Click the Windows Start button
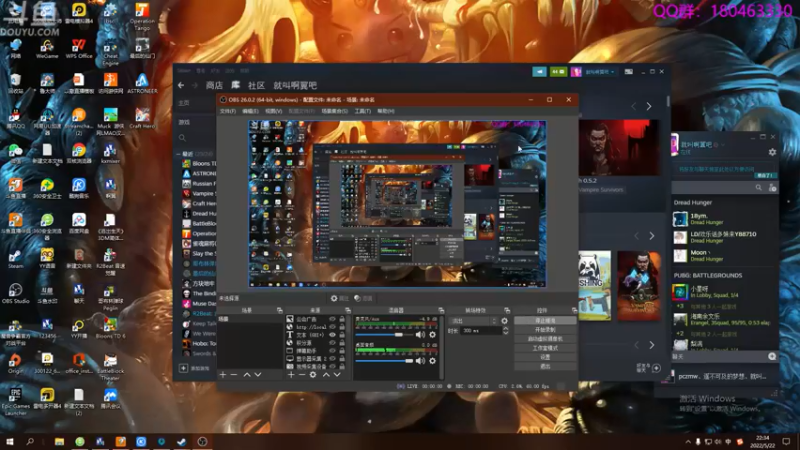The height and width of the screenshot is (450, 800). (10, 441)
